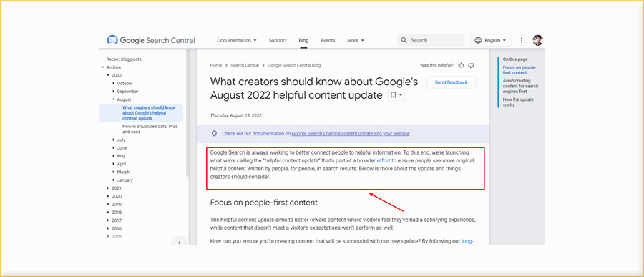This screenshot has height=277, width=644.
Task: Click the thumbs up helpful icon
Action: tap(461, 65)
